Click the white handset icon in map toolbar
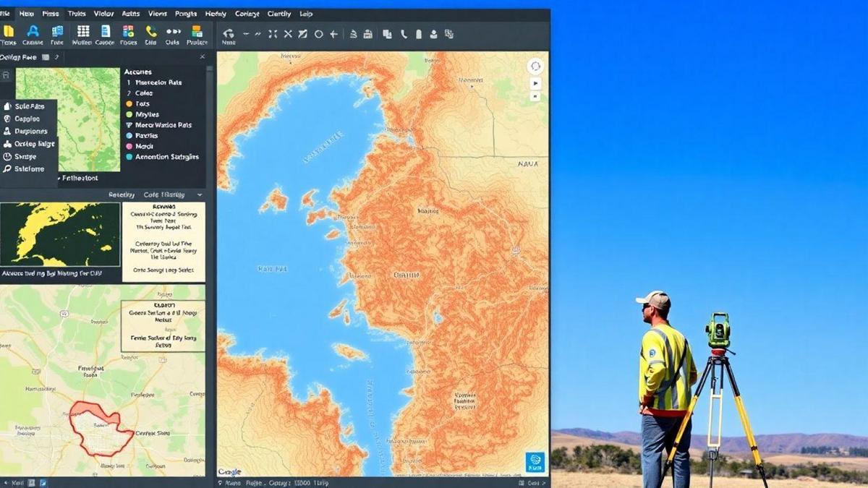868x488 pixels. tap(403, 33)
